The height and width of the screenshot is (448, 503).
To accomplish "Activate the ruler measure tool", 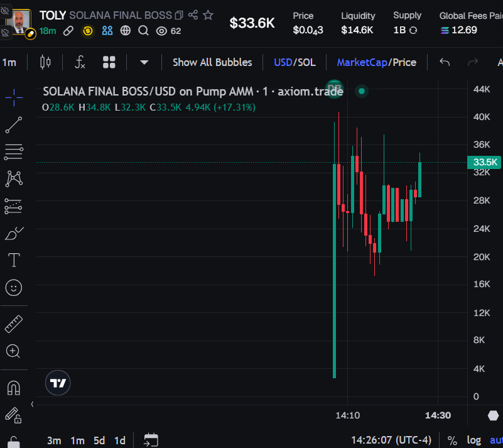I will pos(14,324).
